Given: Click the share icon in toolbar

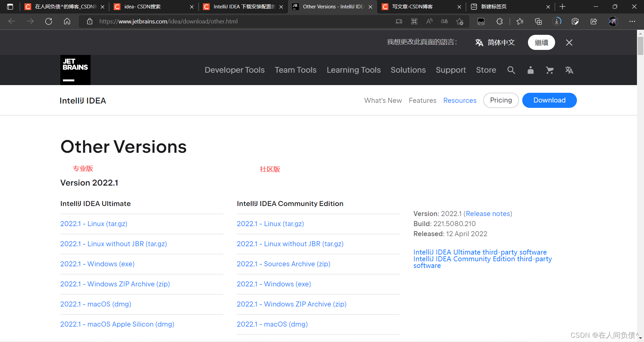Looking at the screenshot, I should (x=594, y=21).
